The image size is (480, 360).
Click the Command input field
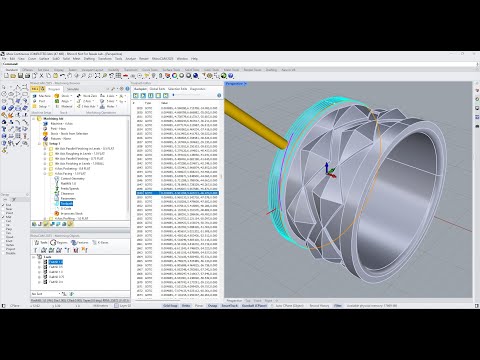[x=240, y=64]
